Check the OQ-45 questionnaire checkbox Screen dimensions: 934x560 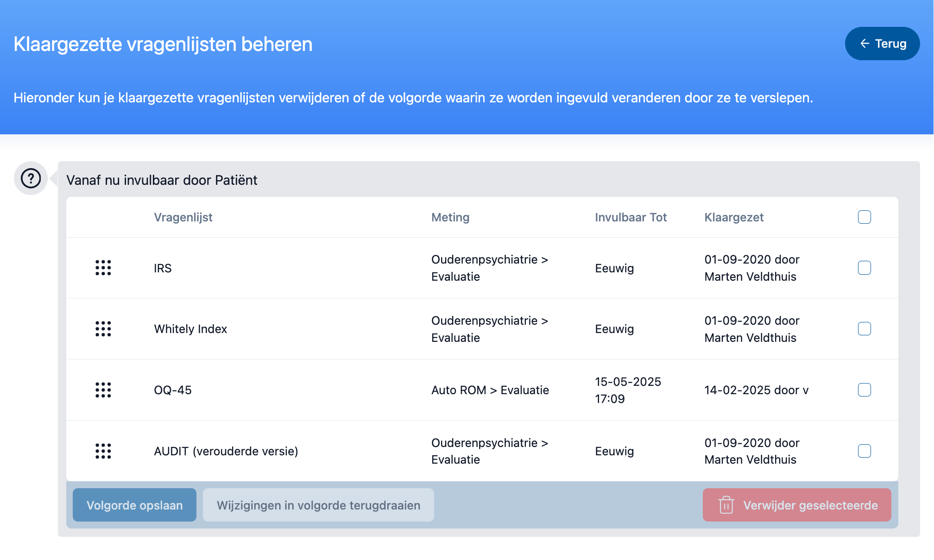click(x=864, y=390)
